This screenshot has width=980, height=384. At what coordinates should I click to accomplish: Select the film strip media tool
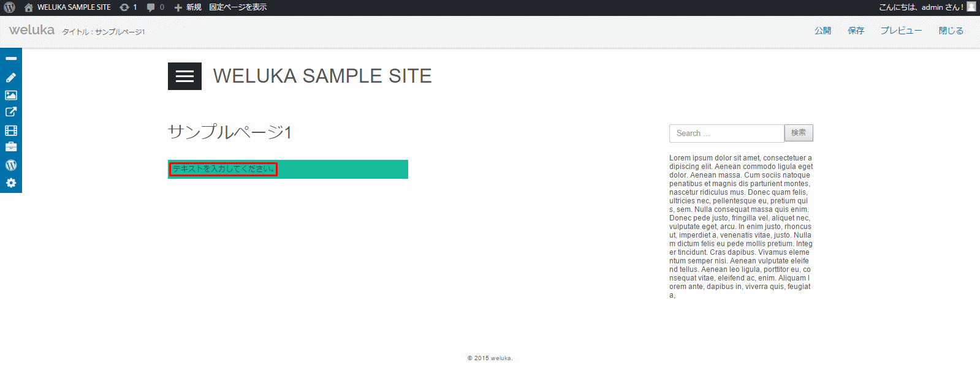point(11,130)
